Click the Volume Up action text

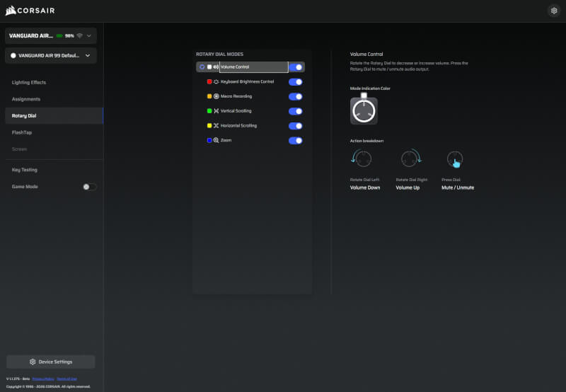408,188
